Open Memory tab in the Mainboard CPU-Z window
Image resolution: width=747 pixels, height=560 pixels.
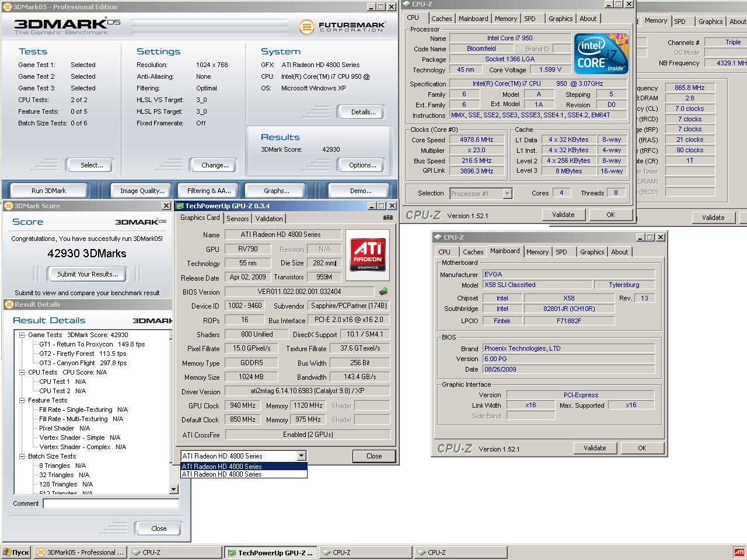click(537, 252)
